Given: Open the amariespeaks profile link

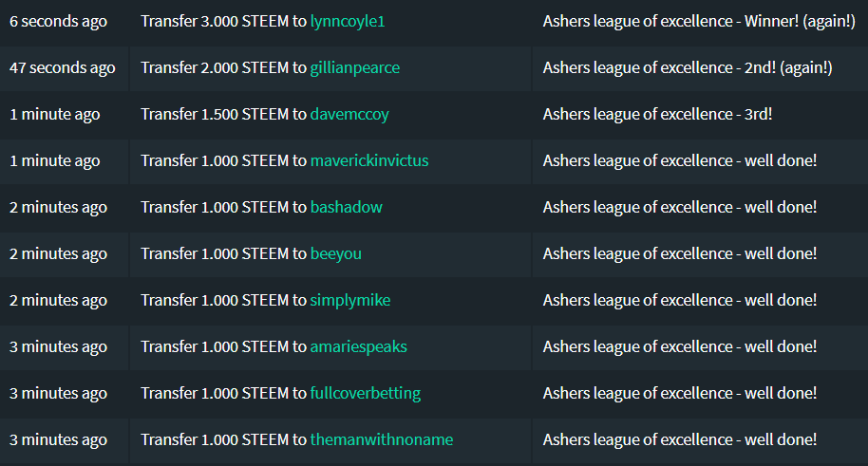Looking at the screenshot, I should [x=358, y=347].
